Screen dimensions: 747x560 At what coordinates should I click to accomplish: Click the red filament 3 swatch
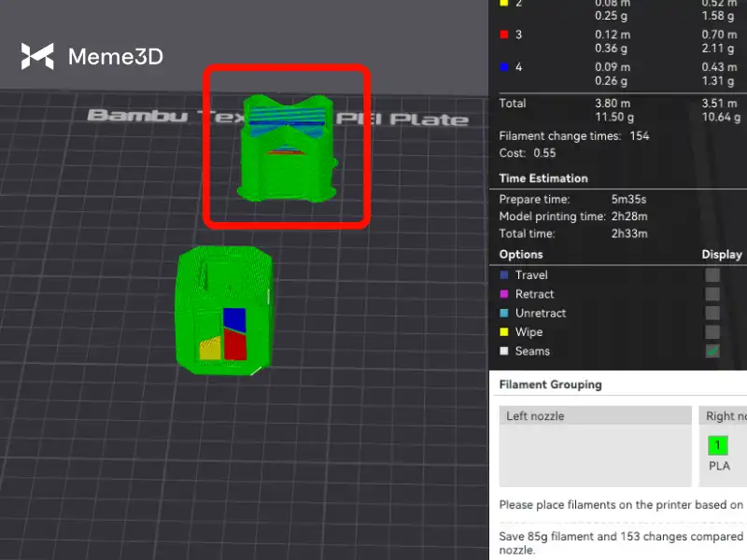tap(504, 35)
